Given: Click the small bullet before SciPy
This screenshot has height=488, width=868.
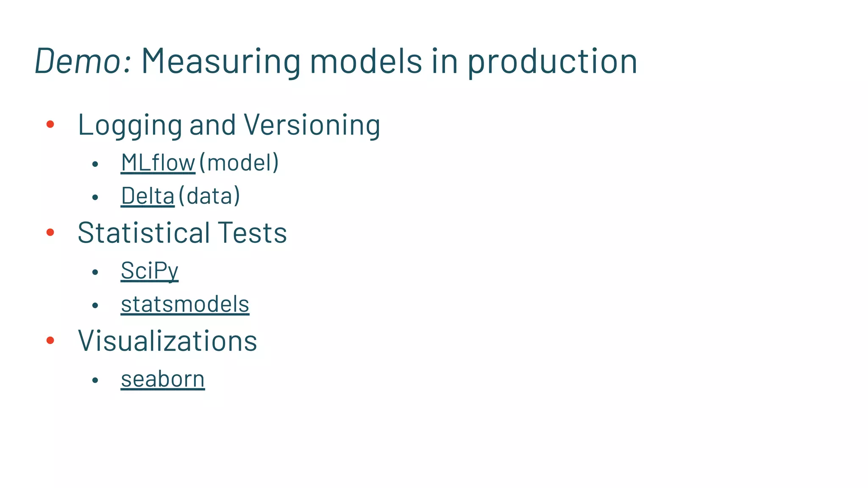Looking at the screenshot, I should 95,272.
